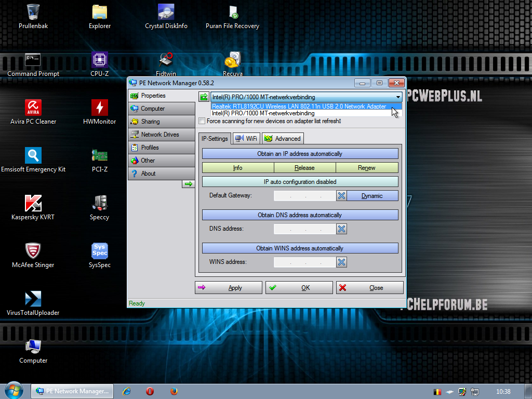The image size is (532, 399).
Task: Toggle Obtain DNS address automatically
Action: point(300,215)
